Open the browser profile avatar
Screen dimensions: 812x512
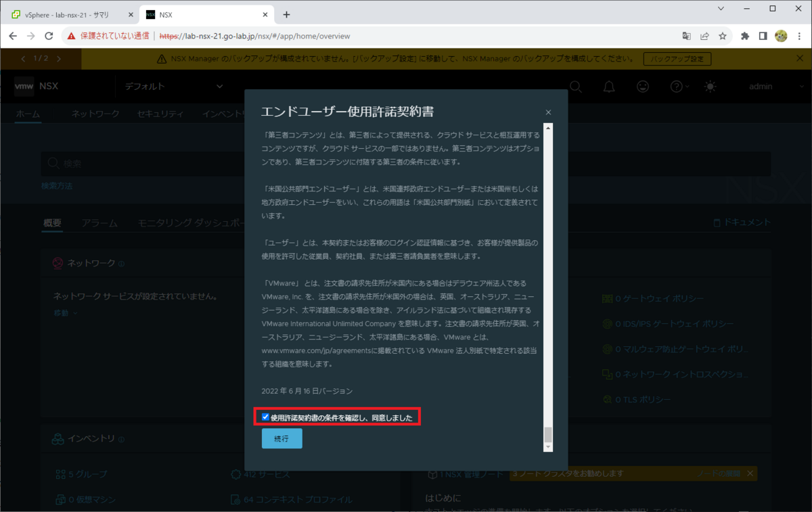click(x=781, y=36)
